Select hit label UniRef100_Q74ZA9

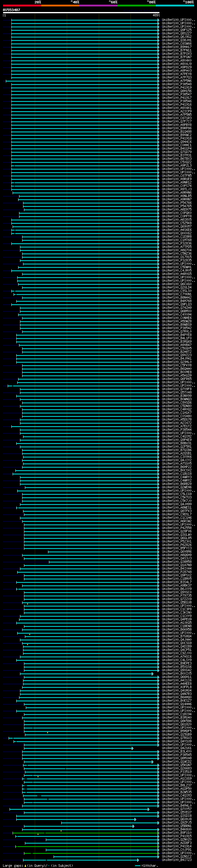point(177,308)
